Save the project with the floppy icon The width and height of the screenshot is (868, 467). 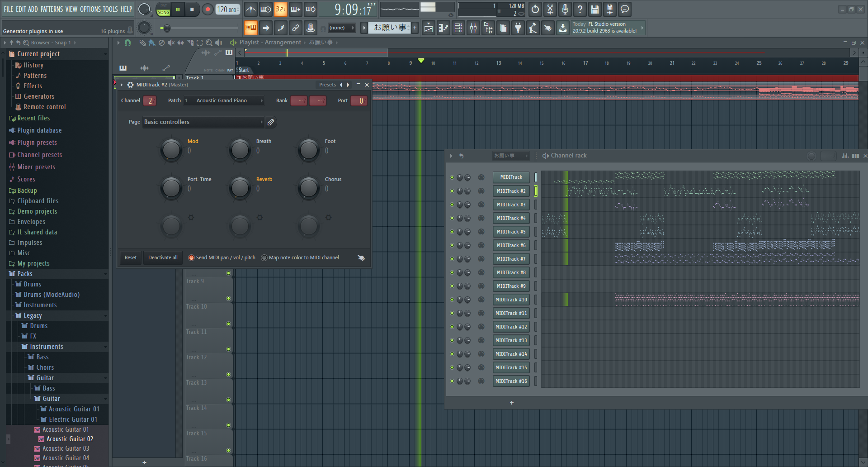click(x=595, y=9)
